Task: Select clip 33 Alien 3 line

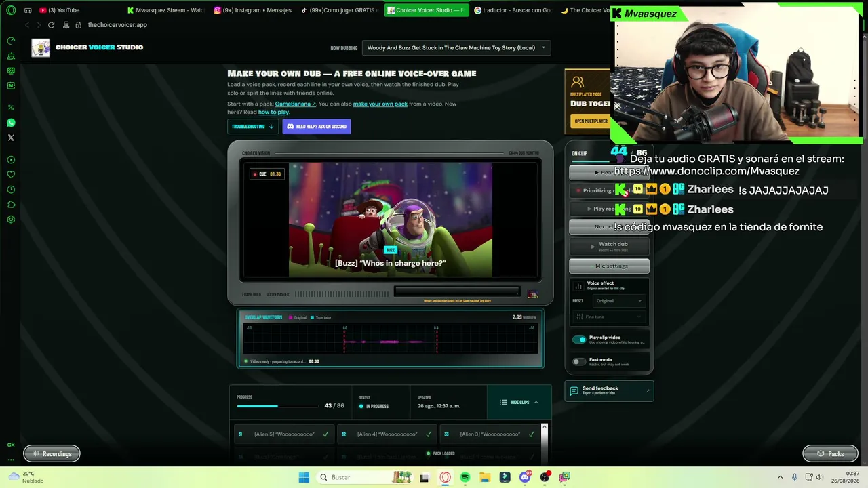Action: click(490, 434)
